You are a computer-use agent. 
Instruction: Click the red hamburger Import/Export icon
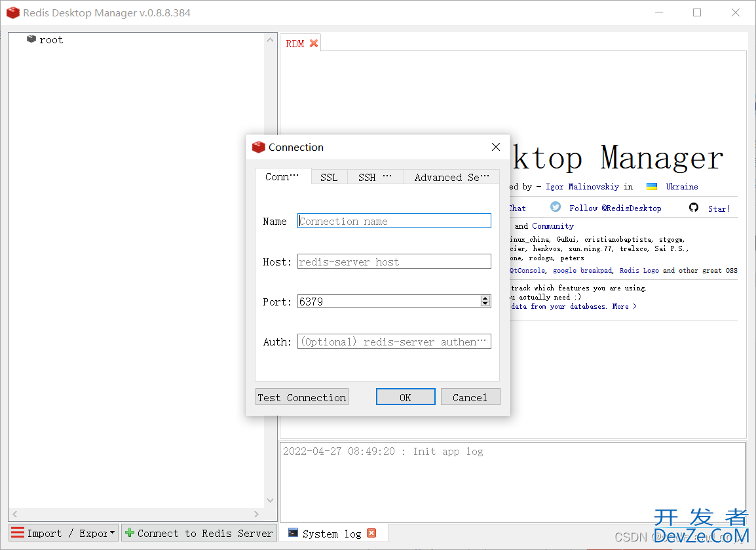pyautogui.click(x=17, y=533)
